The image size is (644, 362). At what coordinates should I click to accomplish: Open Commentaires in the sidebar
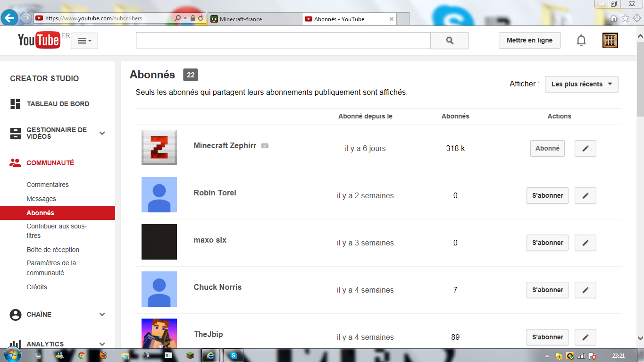(48, 185)
